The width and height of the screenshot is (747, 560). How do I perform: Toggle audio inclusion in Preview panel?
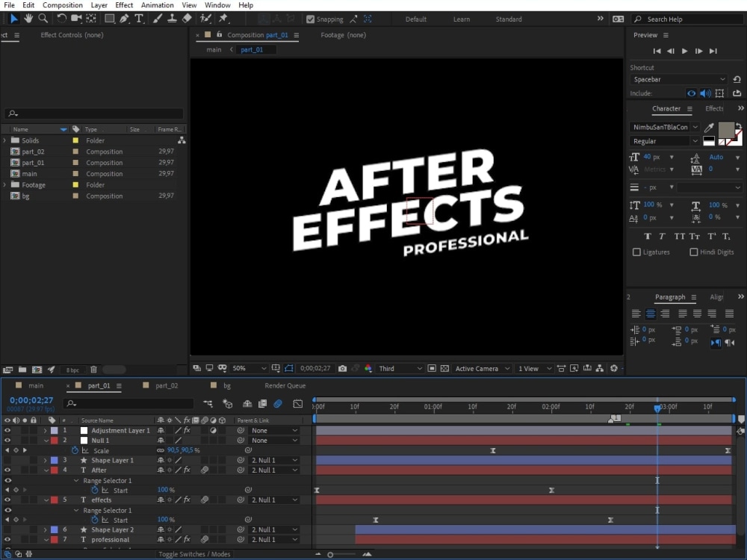(x=706, y=93)
